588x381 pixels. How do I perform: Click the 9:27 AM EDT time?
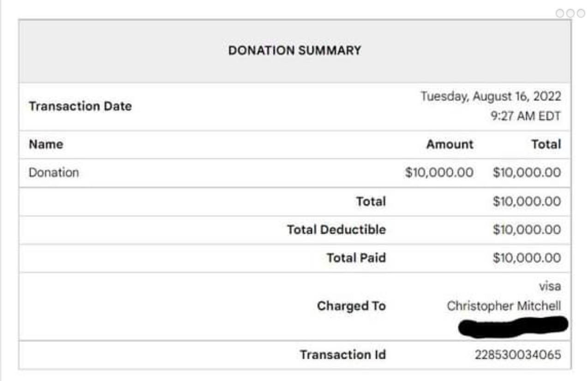coord(526,116)
